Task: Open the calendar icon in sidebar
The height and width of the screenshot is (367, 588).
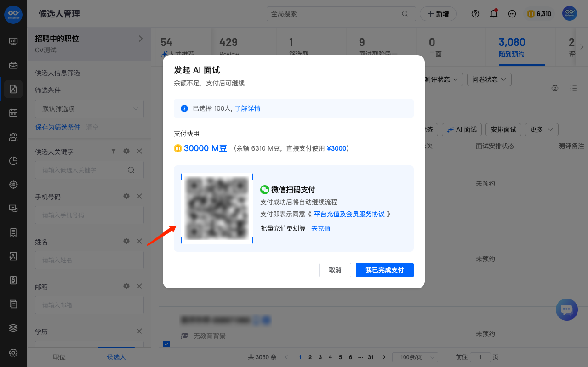Action: pyautogui.click(x=13, y=113)
